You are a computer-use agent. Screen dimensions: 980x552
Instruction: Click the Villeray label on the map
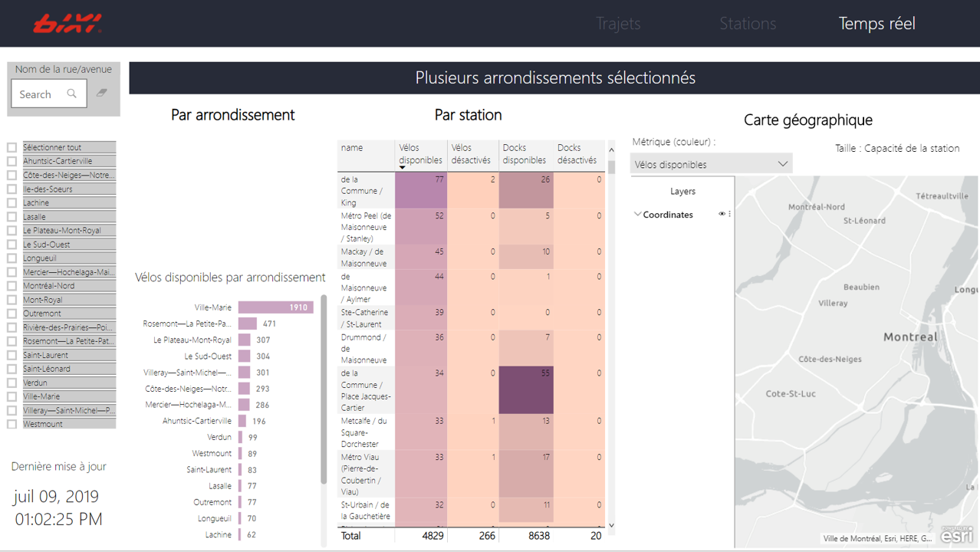(833, 303)
